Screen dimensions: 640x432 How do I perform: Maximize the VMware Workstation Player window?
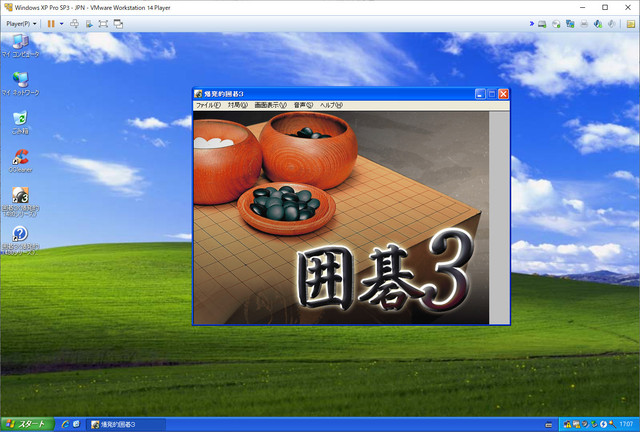pos(605,7)
